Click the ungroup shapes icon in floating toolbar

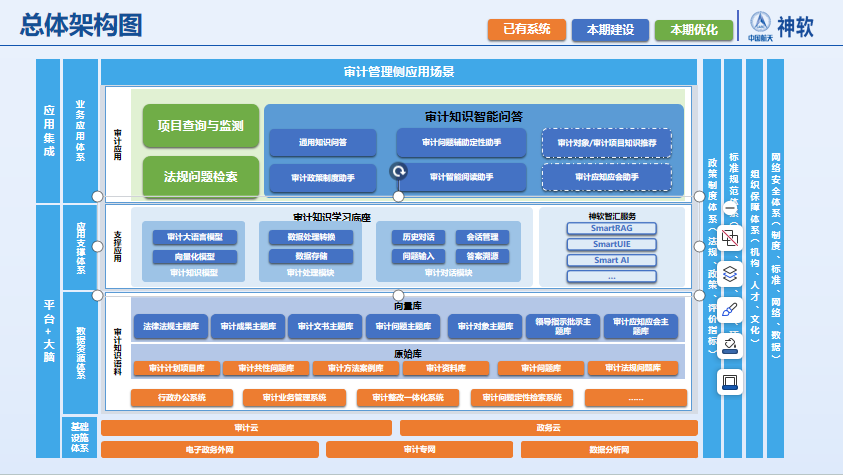[730, 238]
